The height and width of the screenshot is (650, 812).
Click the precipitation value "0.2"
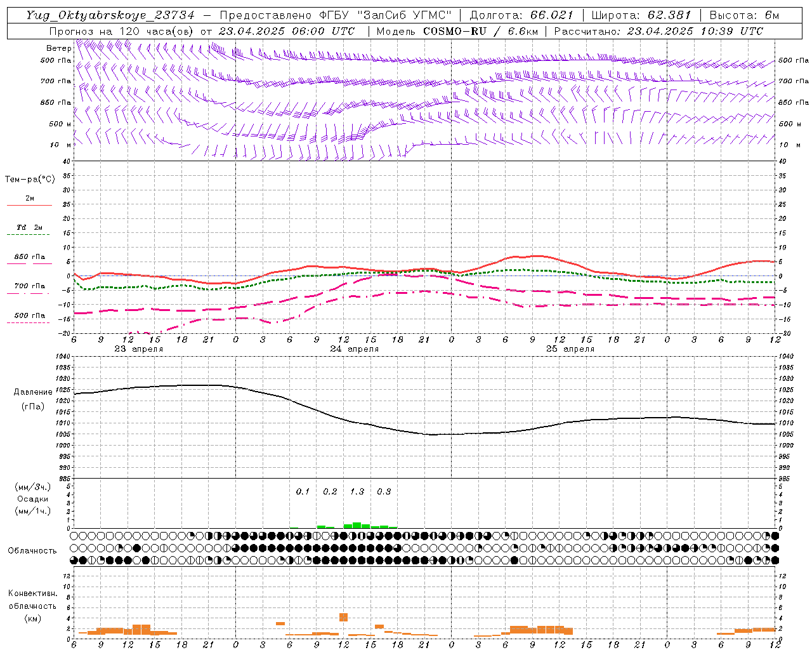pos(330,492)
